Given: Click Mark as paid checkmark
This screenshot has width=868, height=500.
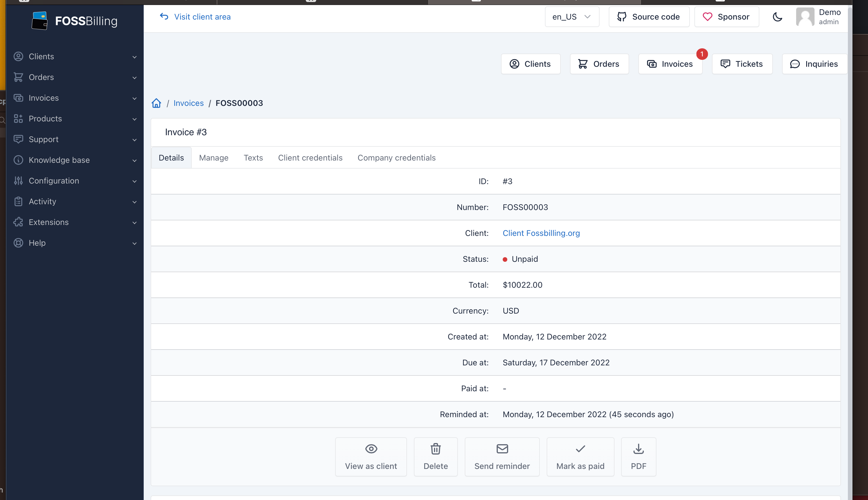Looking at the screenshot, I should point(580,456).
